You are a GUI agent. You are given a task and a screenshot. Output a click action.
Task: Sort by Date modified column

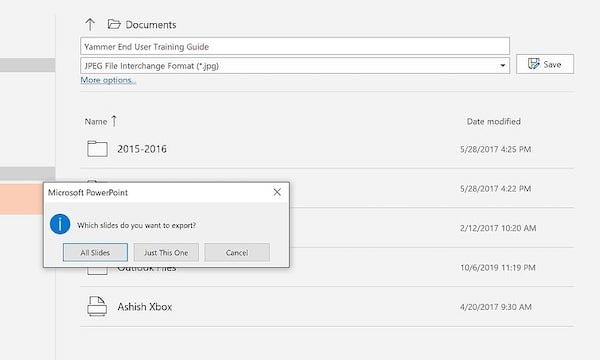pos(493,122)
